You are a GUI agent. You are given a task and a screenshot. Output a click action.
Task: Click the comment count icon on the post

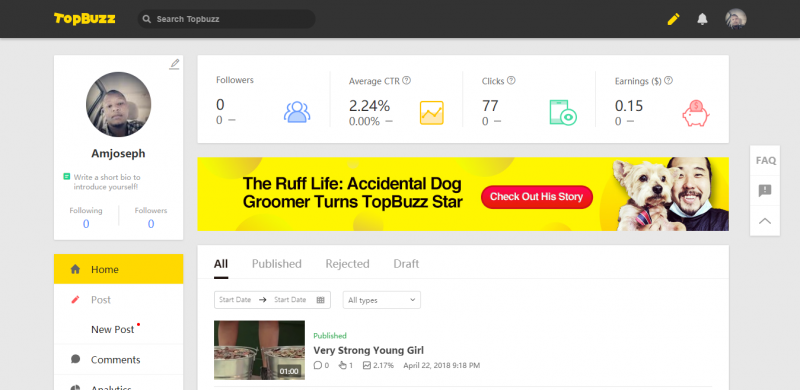(317, 365)
